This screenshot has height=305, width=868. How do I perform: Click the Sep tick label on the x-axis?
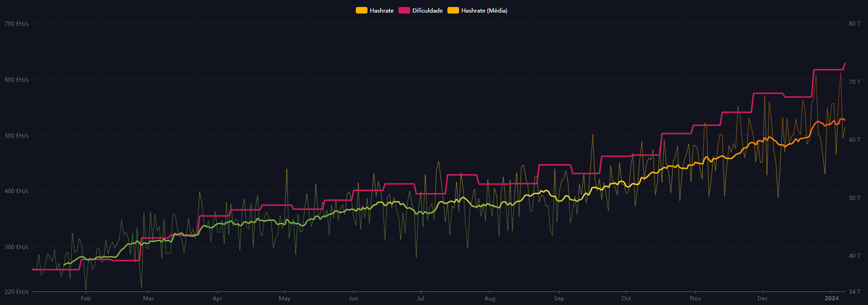point(559,298)
